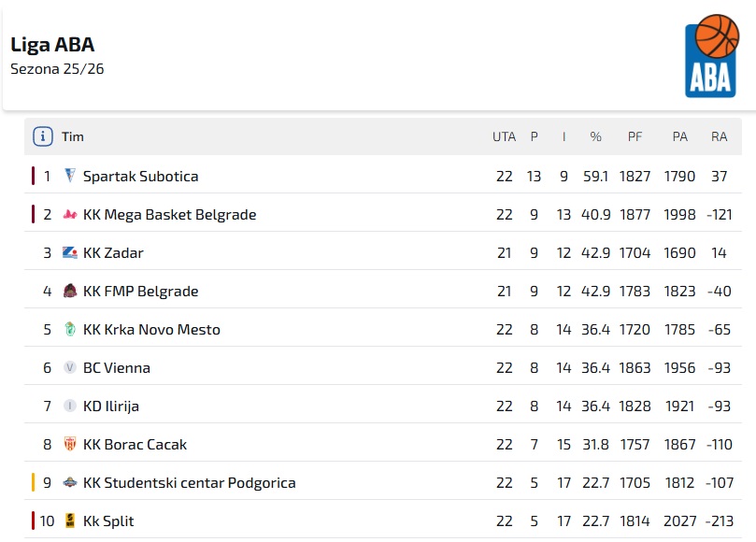Sort standings by the % column
This screenshot has height=542, width=756.
pos(595,136)
